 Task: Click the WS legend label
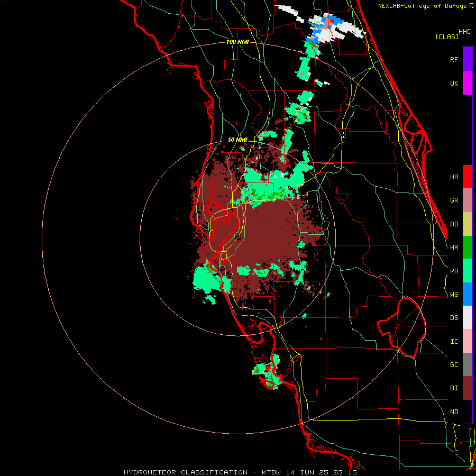(x=454, y=295)
